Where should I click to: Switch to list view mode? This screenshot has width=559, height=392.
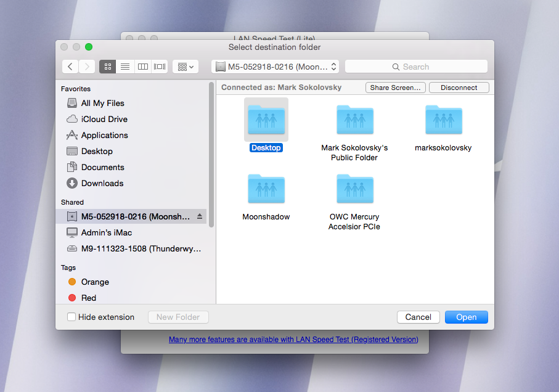125,67
